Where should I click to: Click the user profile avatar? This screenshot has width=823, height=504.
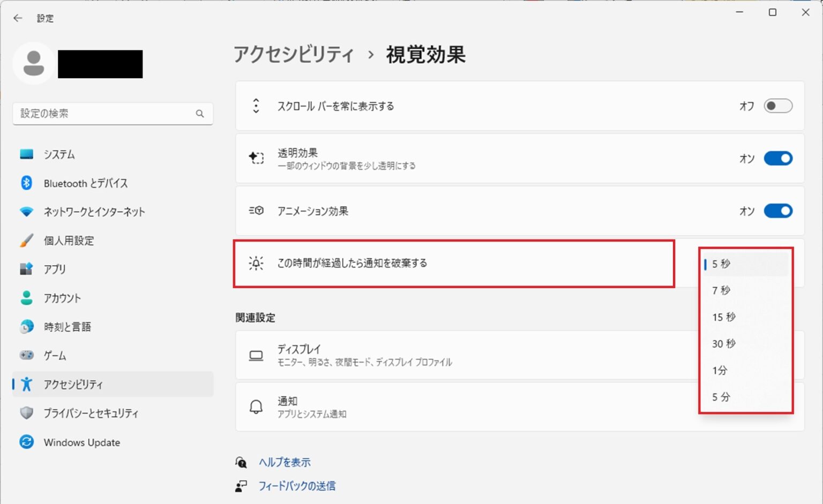tap(34, 63)
